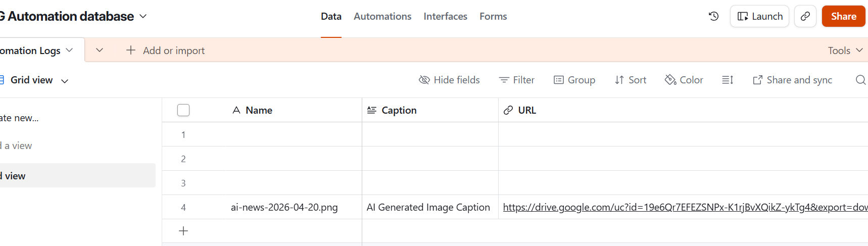Screen dimensions: 868x246
Task: Open the base history icon
Action: (713, 16)
